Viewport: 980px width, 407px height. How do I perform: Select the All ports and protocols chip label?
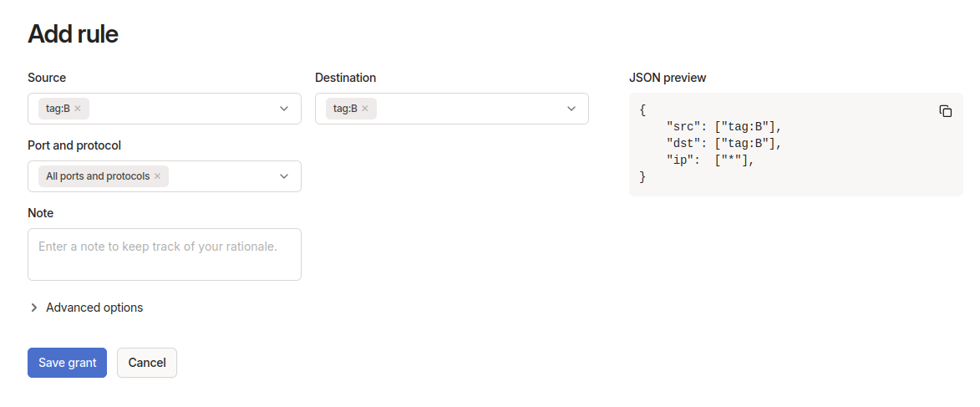98,176
